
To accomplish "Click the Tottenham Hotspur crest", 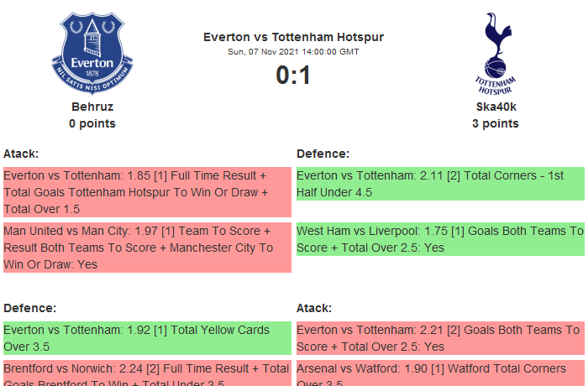I will click(x=496, y=52).
